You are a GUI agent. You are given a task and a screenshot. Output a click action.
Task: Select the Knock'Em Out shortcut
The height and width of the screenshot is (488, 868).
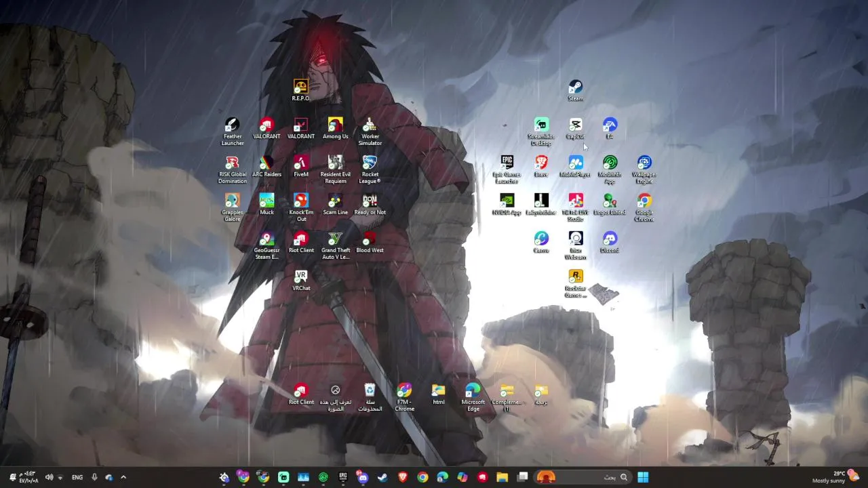tap(300, 207)
